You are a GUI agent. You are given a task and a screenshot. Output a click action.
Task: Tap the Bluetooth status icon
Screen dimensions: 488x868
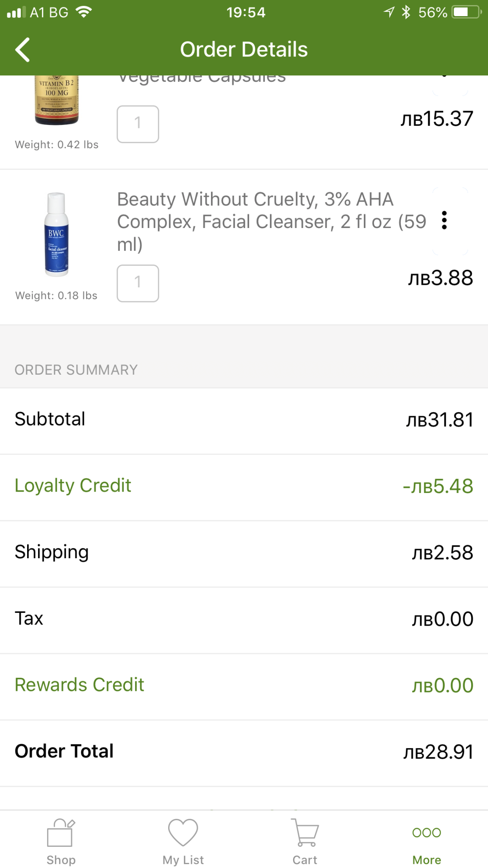tap(406, 12)
